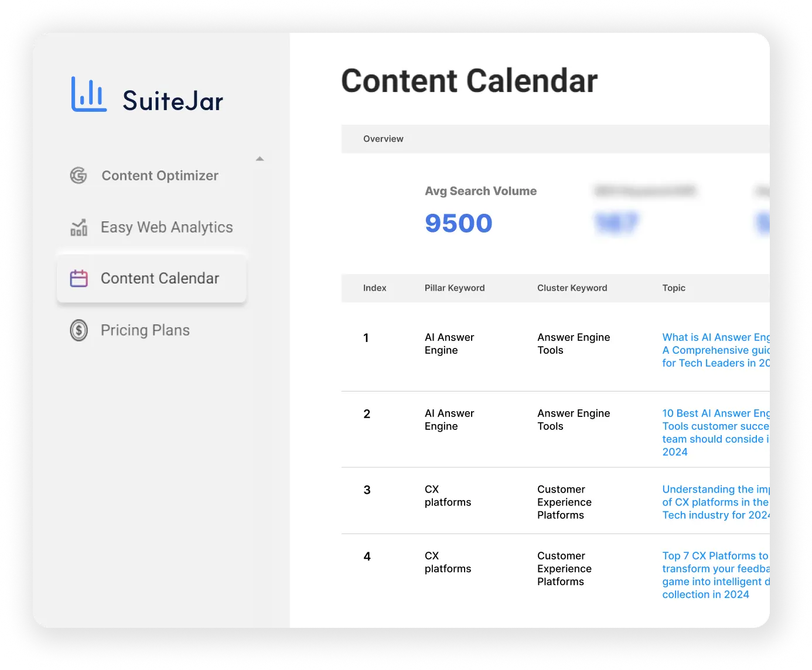Click the Topic column header
812x670 pixels.
click(674, 288)
